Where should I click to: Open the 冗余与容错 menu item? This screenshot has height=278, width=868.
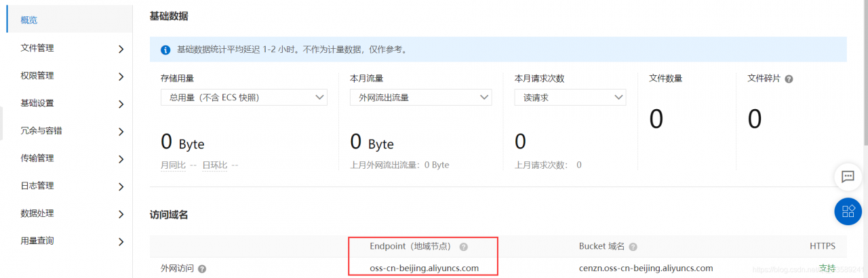point(41,131)
